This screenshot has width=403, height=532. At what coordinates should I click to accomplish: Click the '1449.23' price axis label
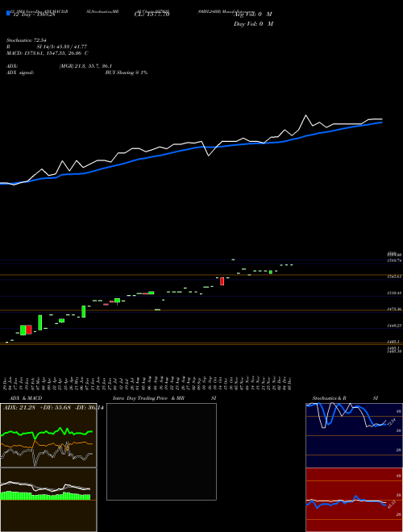[394, 326]
